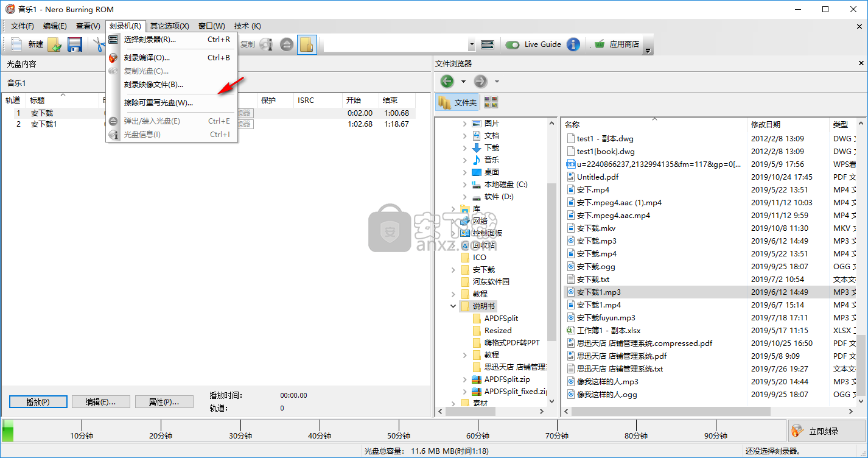Go back with the green arrow in file browser

point(447,81)
